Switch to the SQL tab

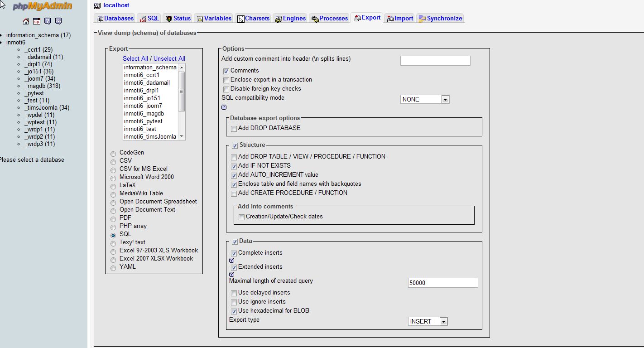click(149, 19)
